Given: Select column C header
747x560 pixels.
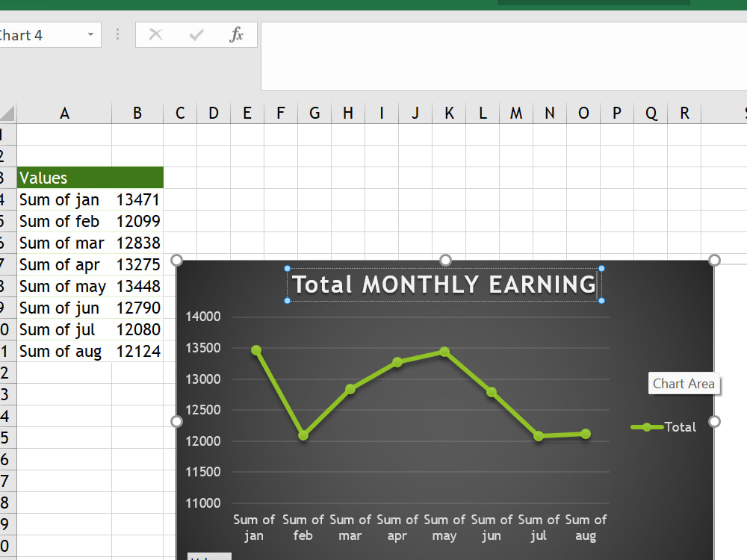Looking at the screenshot, I should [180, 113].
